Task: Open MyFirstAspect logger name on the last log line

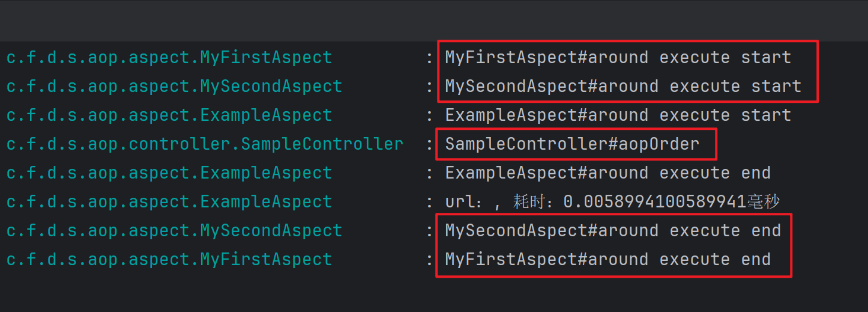Action: click(169, 260)
